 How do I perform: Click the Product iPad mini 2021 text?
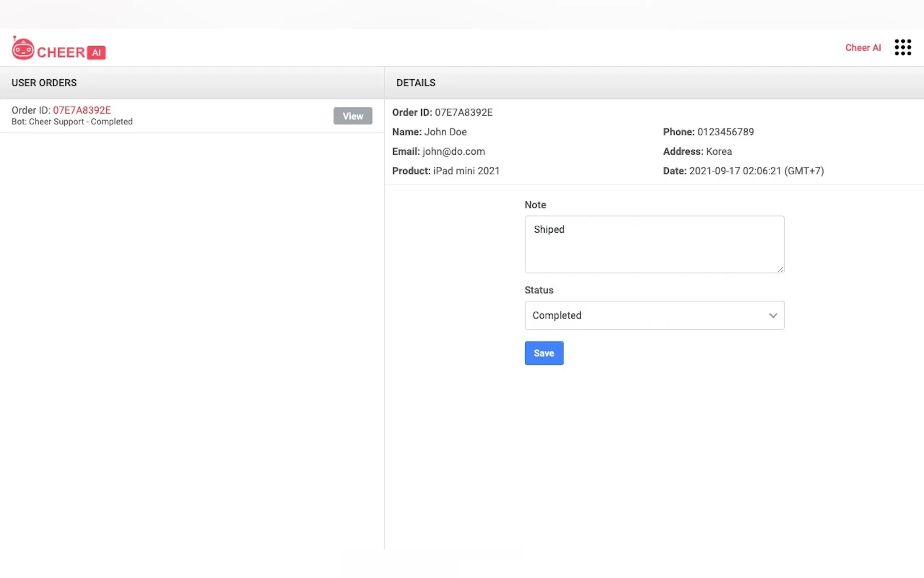tap(466, 171)
